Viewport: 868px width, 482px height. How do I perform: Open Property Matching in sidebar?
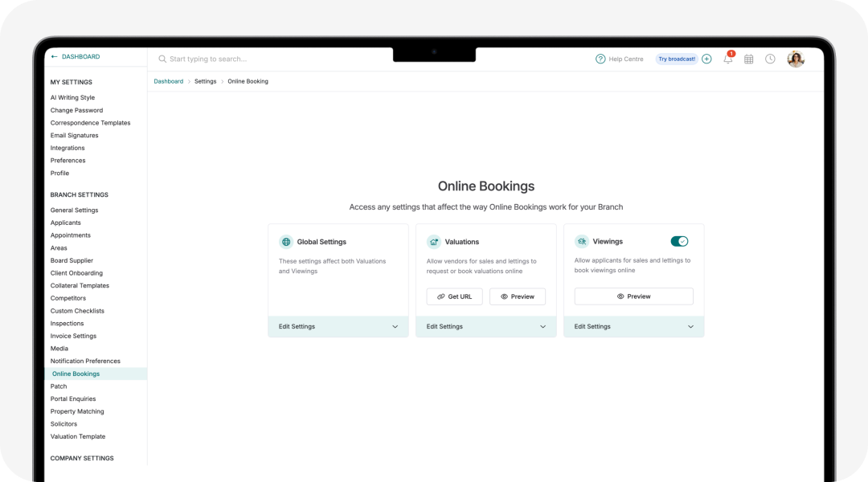tap(77, 412)
